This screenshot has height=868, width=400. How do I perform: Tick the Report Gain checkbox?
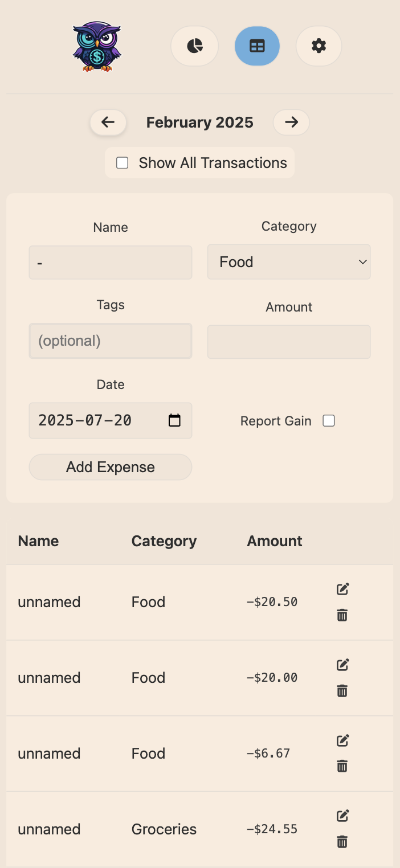(329, 421)
